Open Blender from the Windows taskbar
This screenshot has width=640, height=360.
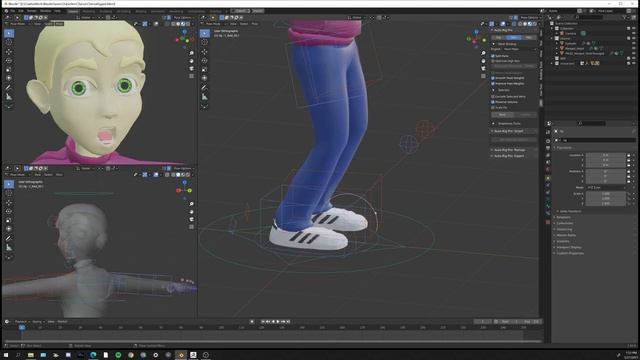[181, 355]
